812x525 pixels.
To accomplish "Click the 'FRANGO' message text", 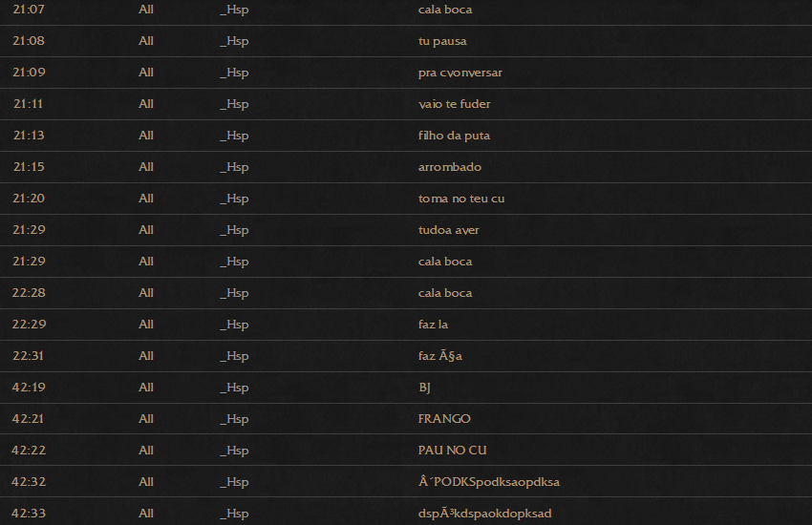I will [x=444, y=418].
